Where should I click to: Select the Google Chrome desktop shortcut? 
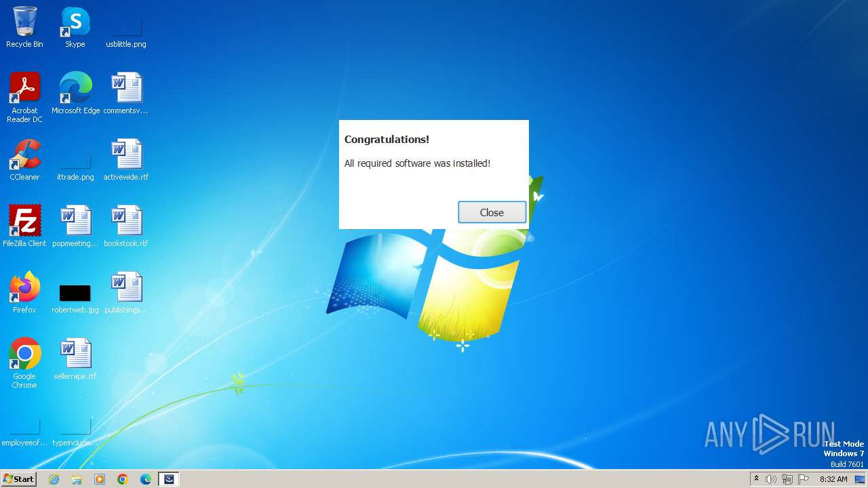tap(24, 363)
